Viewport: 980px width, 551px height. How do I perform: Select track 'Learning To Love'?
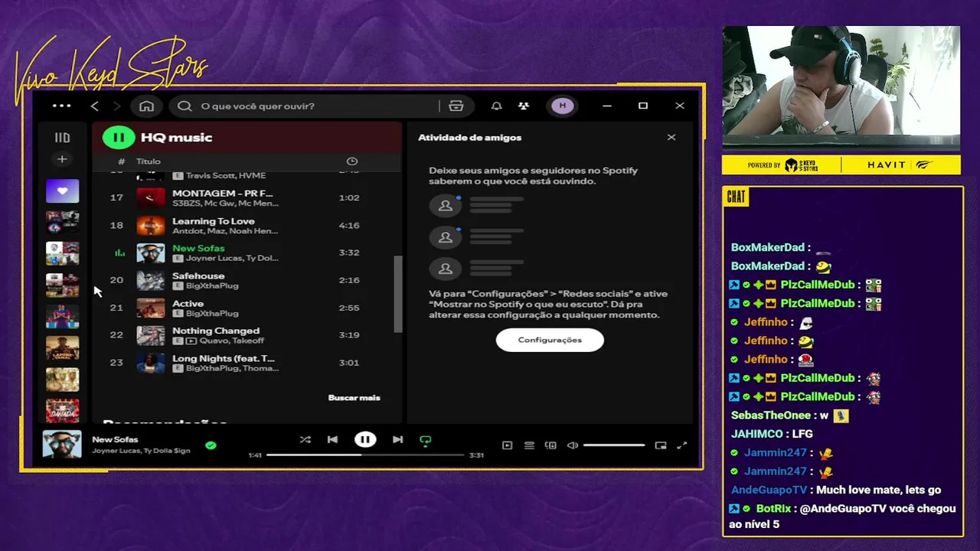tap(247, 225)
